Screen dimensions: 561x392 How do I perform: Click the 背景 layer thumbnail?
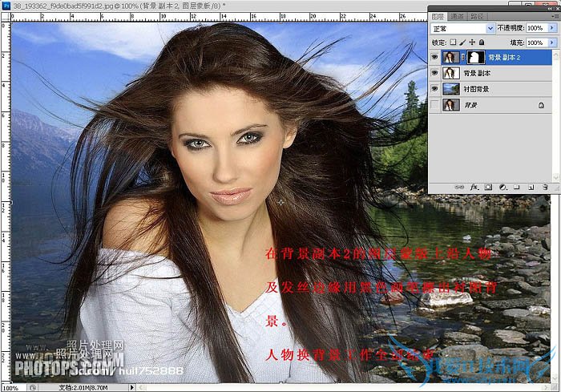point(450,105)
